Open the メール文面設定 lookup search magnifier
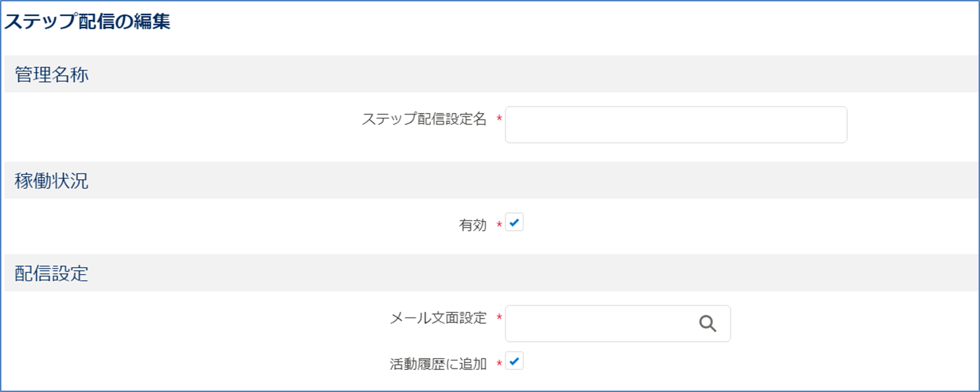980x392 pixels. point(708,324)
